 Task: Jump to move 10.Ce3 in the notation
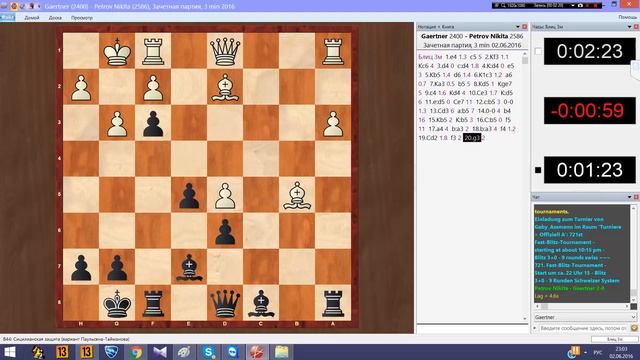(478, 93)
